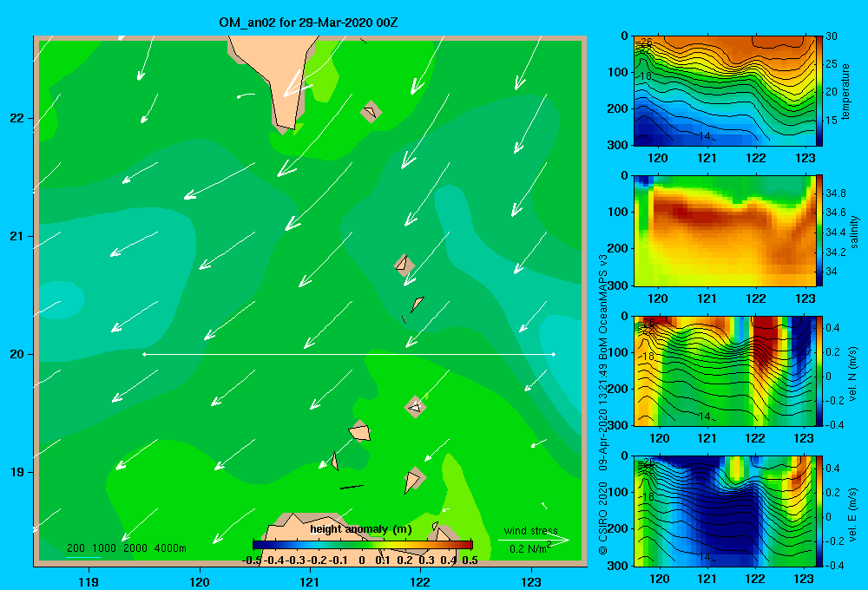Click the "200 1000 2000 4000m" depth contour legend
The width and height of the screenshot is (868, 590).
126,548
